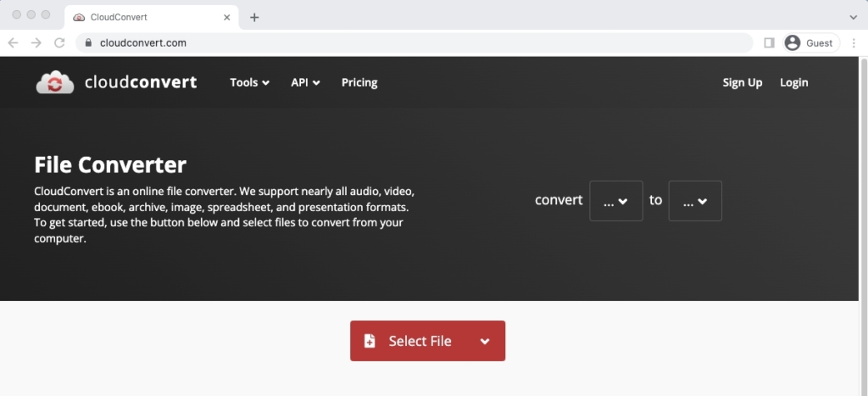
Task: Click the browser back arrow
Action: 13,42
